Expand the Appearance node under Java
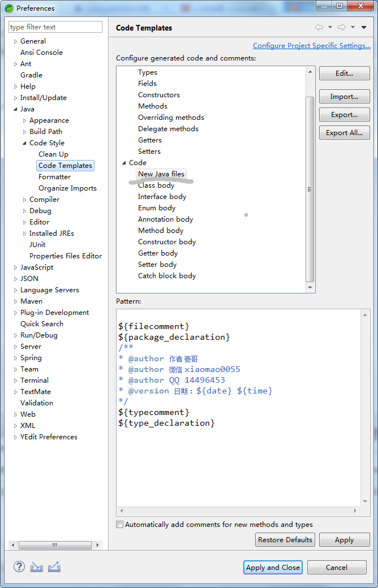Viewport: 378px width, 588px height. [24, 120]
